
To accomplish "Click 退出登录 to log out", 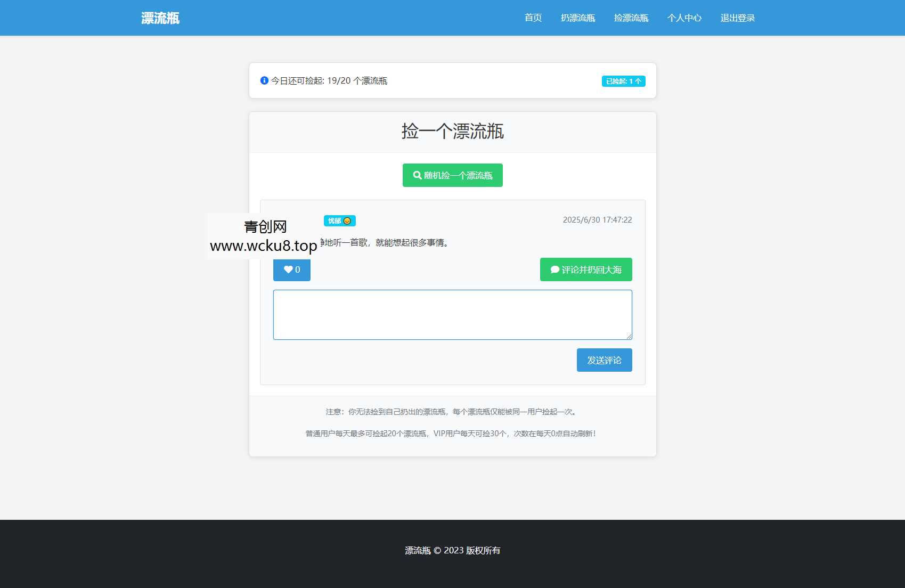I will [x=737, y=18].
